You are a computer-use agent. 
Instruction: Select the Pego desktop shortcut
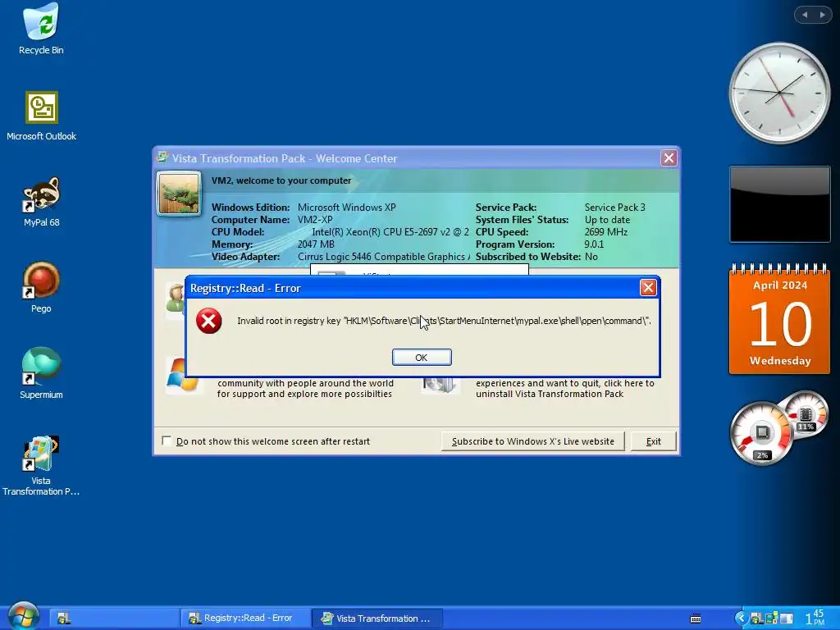41,288
